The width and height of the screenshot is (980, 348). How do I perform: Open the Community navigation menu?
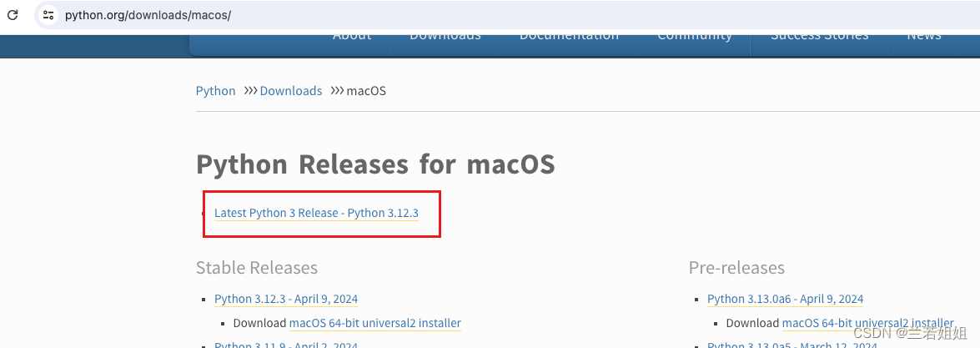[695, 37]
